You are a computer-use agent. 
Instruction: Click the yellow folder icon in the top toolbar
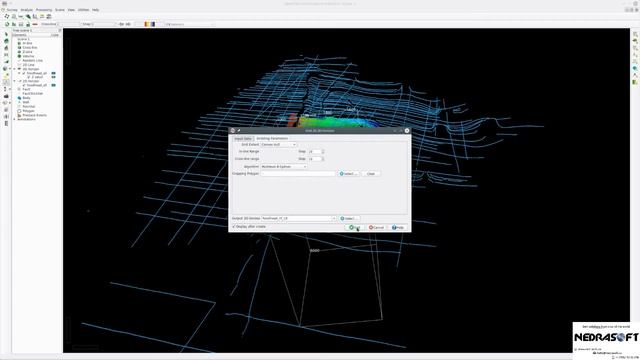(42, 16)
